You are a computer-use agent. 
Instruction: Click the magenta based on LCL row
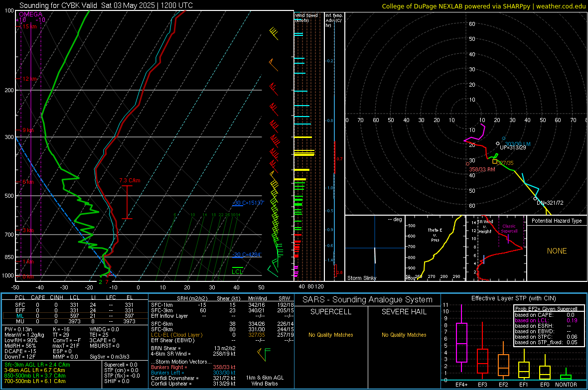tap(546, 320)
